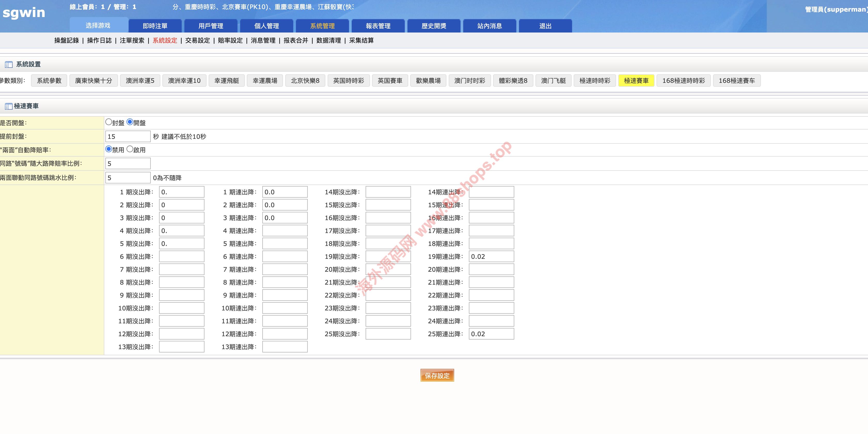Switch to the 歷史開獎 tab
The image size is (868, 434).
434,26
